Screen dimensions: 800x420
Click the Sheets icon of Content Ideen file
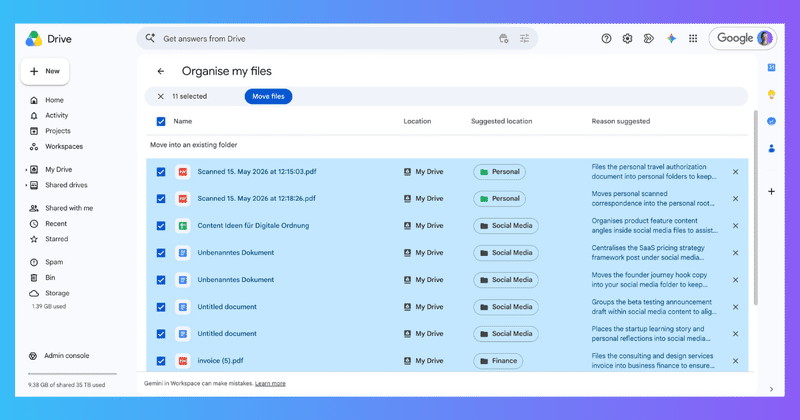pos(183,226)
